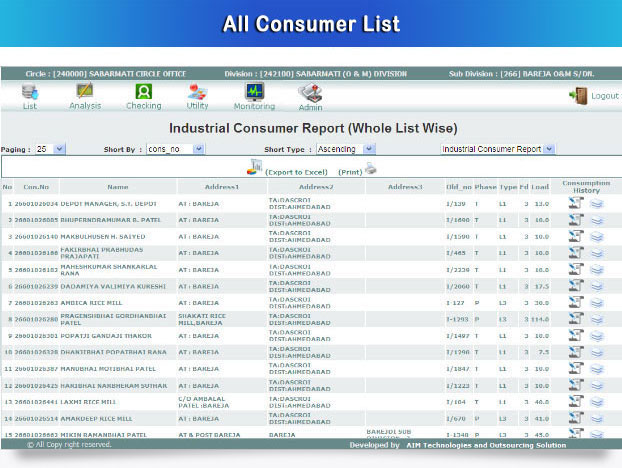This screenshot has width=622, height=468.
Task: Click the Print text link
Action: [350, 172]
